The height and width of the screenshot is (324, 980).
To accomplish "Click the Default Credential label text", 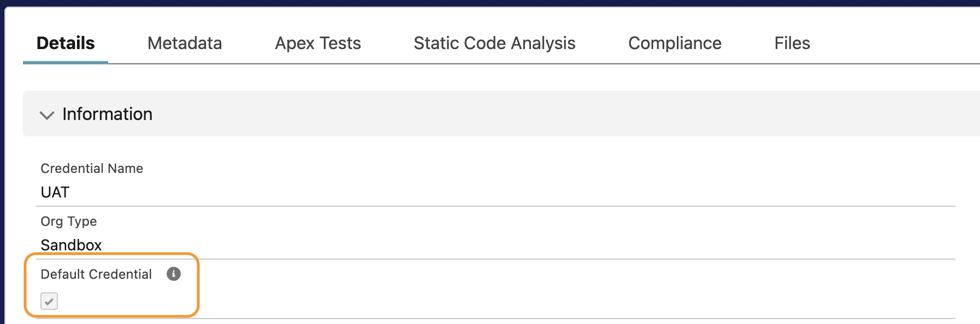I will point(96,274).
